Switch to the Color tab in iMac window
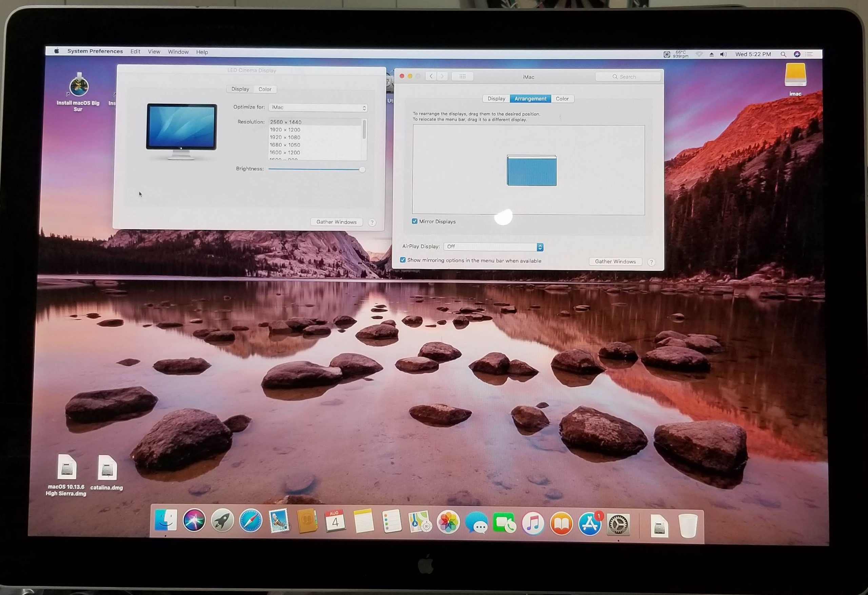This screenshot has width=868, height=595. coord(562,99)
